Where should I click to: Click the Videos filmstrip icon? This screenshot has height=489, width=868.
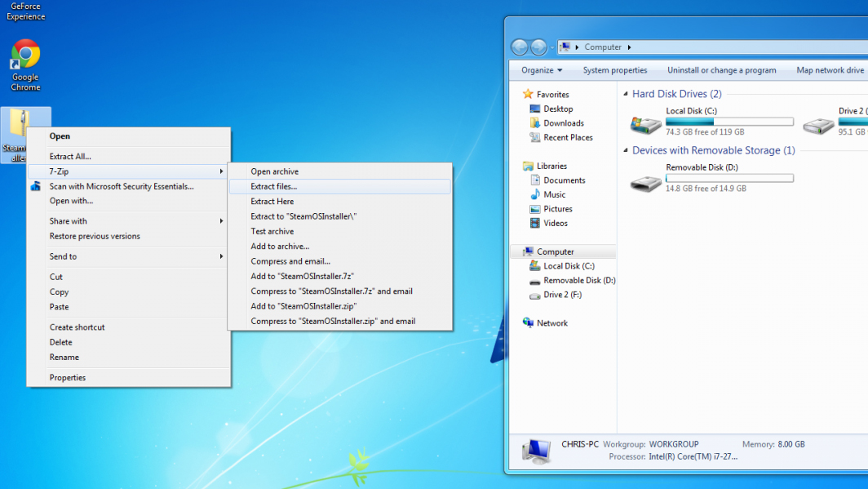[x=535, y=223]
